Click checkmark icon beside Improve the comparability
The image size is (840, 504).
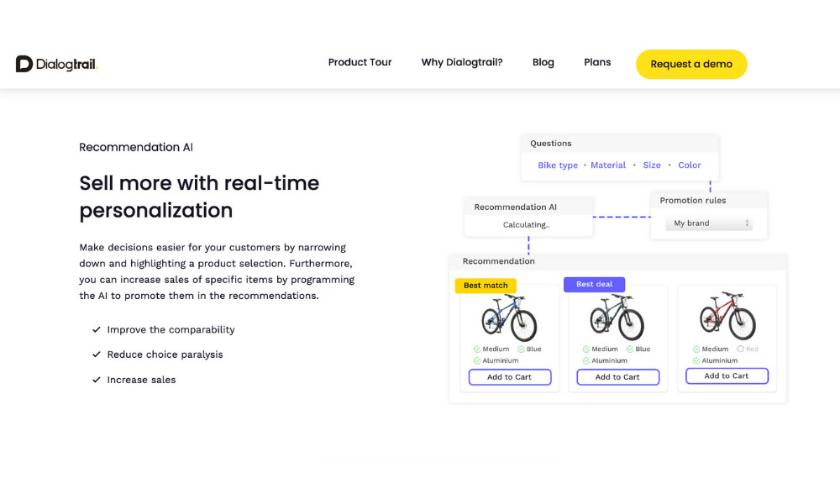click(x=97, y=330)
